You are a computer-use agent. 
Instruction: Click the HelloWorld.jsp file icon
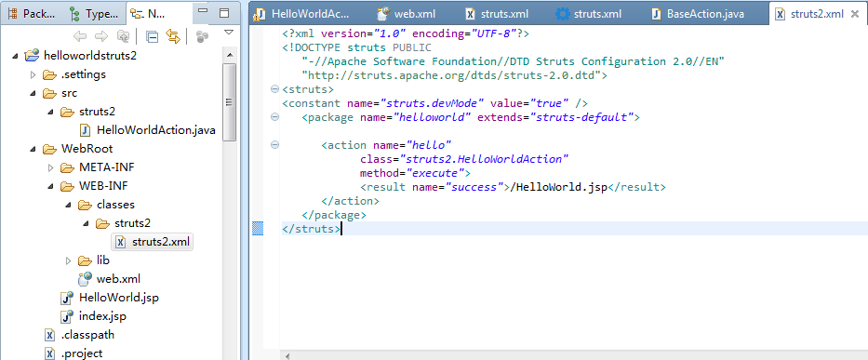point(67,298)
